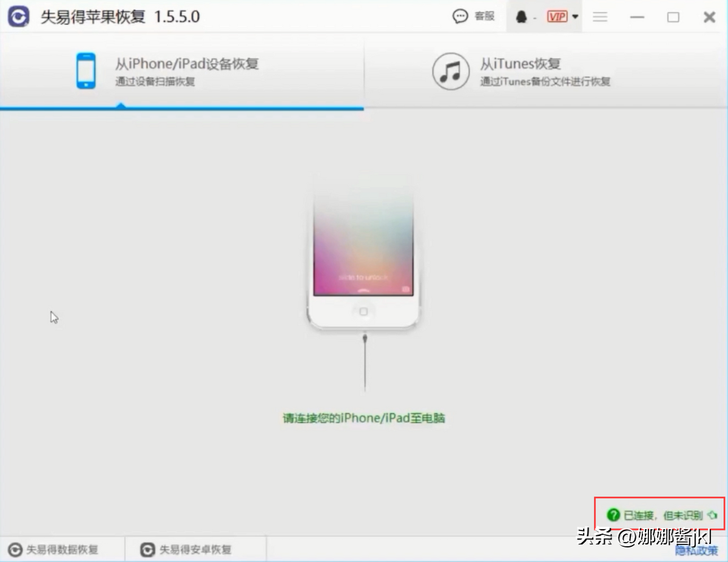728x562 pixels.
Task: Click the icon beside 失易得数据恢复
Action: [15, 550]
